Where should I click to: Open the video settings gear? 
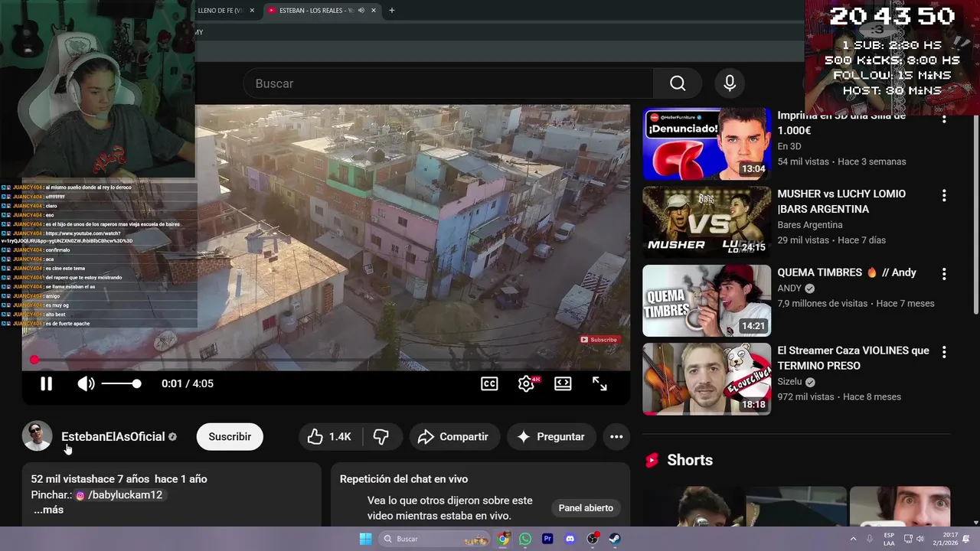coord(526,384)
